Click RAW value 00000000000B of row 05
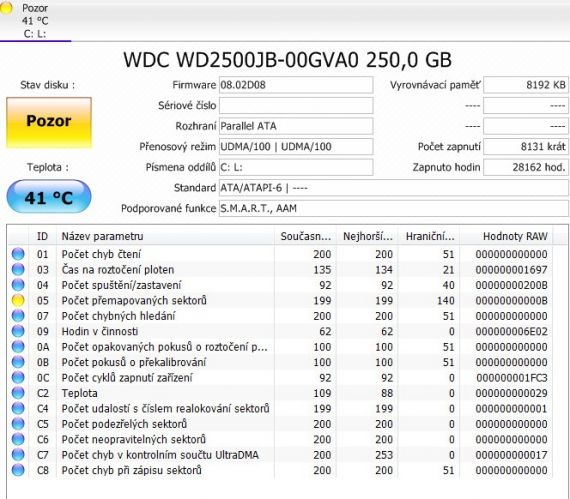The width and height of the screenshot is (570, 499). (511, 301)
